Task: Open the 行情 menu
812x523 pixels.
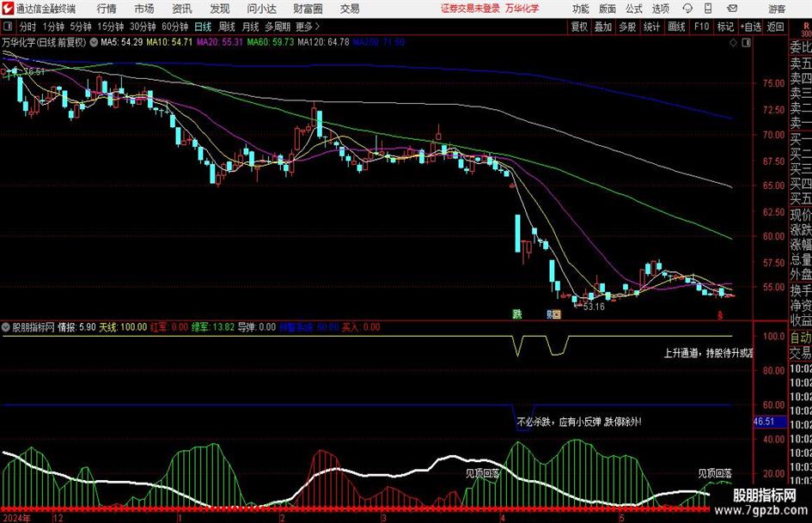Action: pos(107,9)
